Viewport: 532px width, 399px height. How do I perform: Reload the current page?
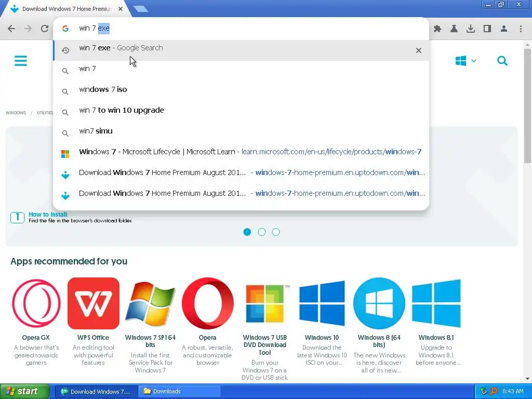pos(45,29)
